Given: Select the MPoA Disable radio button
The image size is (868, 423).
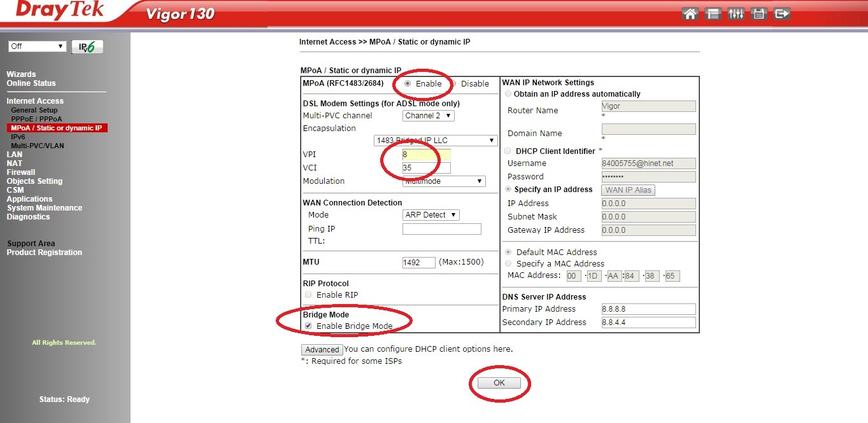Looking at the screenshot, I should tap(453, 84).
